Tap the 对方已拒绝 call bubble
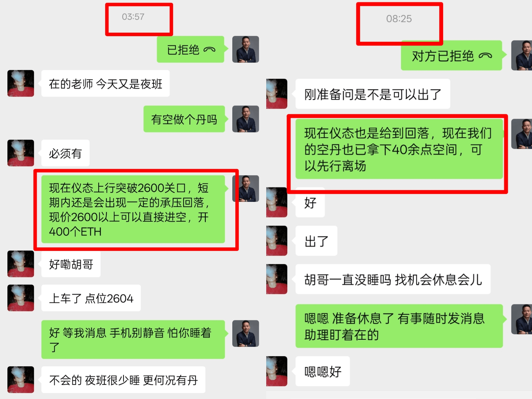Viewport: 532px width, 399px height. [x=452, y=56]
